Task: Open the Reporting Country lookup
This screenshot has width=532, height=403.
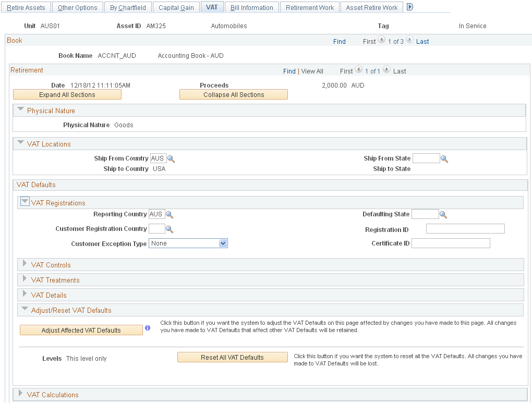Action: [170, 214]
